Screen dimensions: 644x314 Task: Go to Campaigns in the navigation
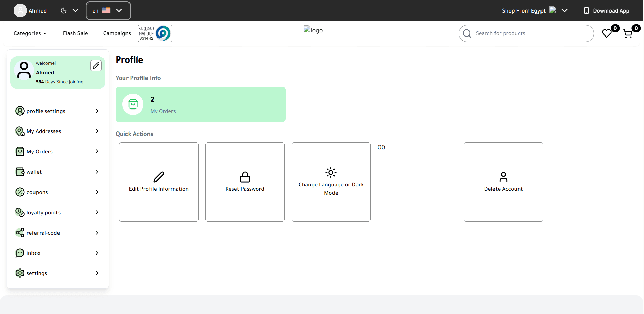[117, 33]
